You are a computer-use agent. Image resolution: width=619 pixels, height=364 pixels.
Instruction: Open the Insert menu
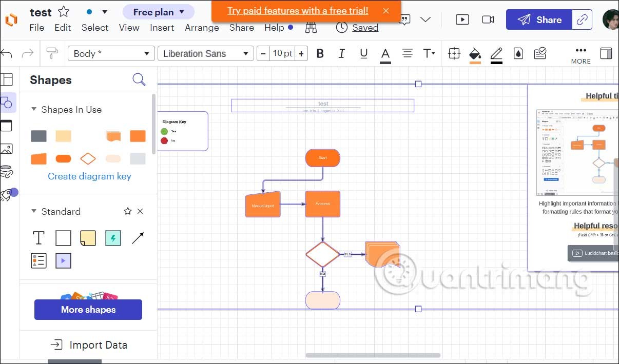click(162, 28)
